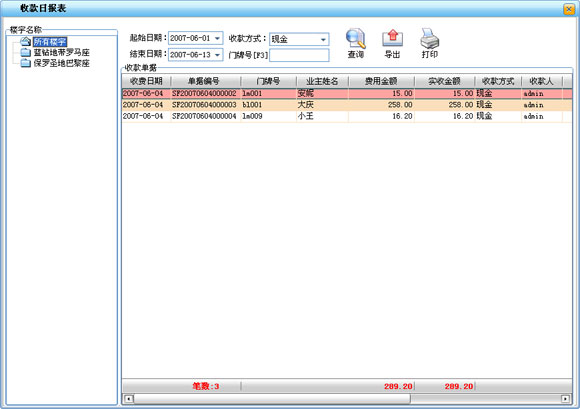Viewport: 580px width, 409px height.
Task: Sort by 收费日期 column header
Action: [146, 81]
